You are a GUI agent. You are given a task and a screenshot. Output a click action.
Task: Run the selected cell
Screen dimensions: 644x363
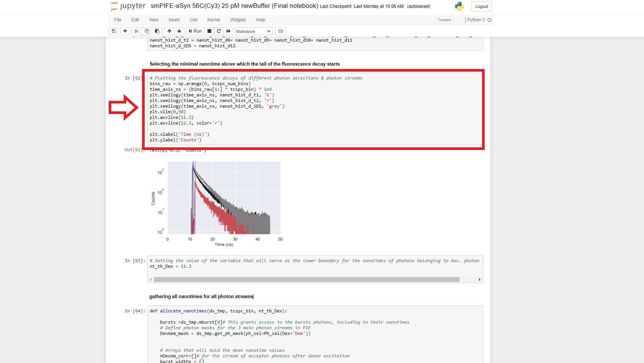point(195,31)
